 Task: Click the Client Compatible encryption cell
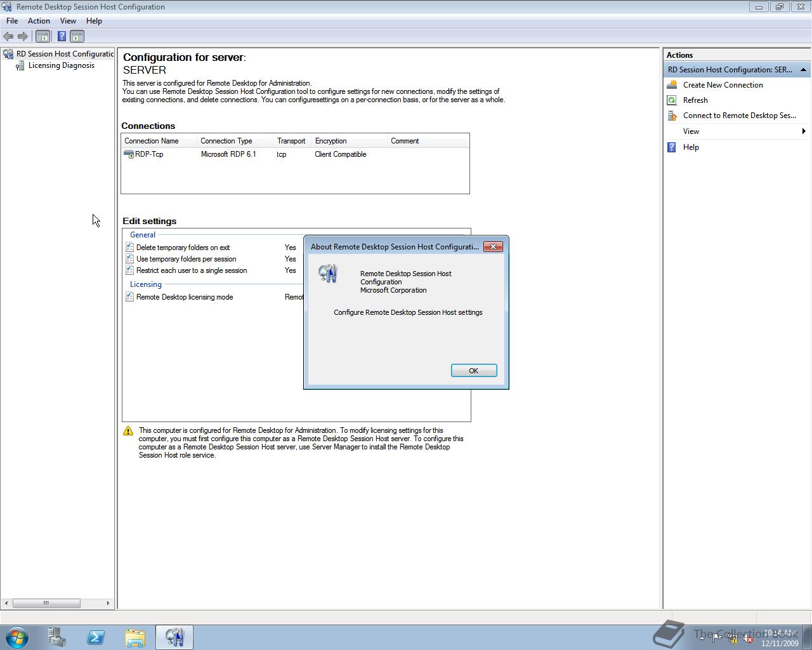341,154
